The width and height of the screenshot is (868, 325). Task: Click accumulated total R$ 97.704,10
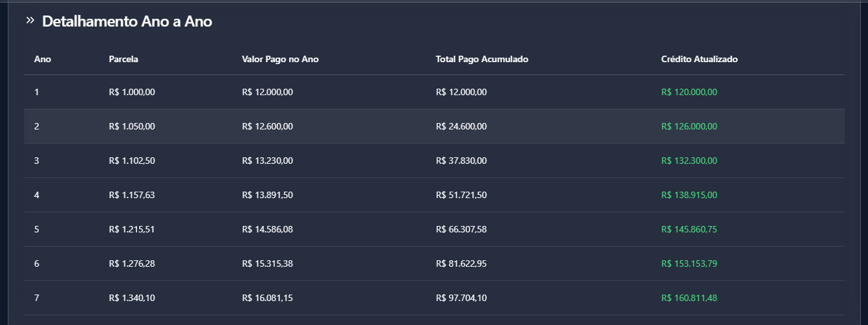(x=461, y=298)
